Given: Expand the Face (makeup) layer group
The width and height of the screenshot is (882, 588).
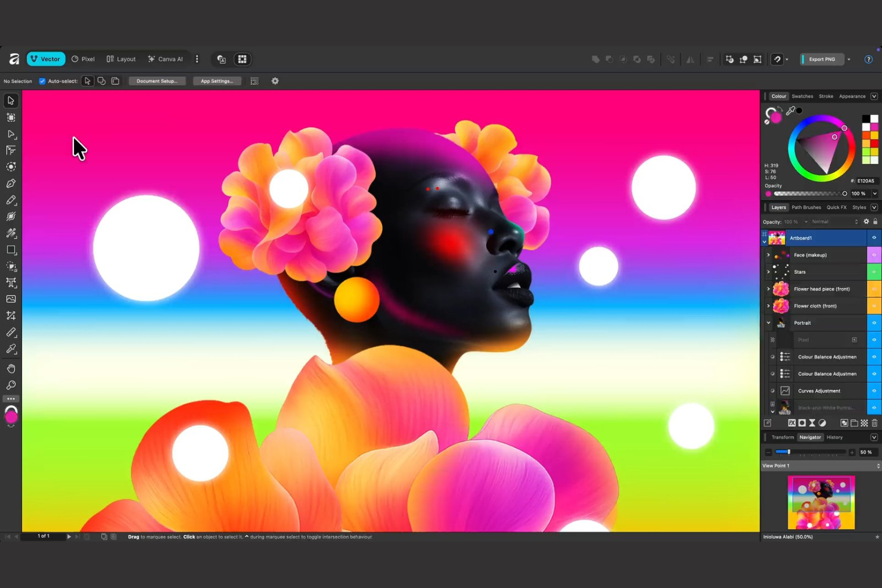Looking at the screenshot, I should pyautogui.click(x=768, y=255).
